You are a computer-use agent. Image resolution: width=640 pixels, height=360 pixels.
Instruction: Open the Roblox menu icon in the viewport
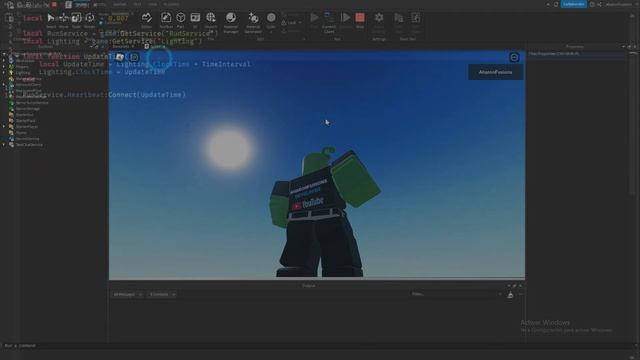coord(120,57)
